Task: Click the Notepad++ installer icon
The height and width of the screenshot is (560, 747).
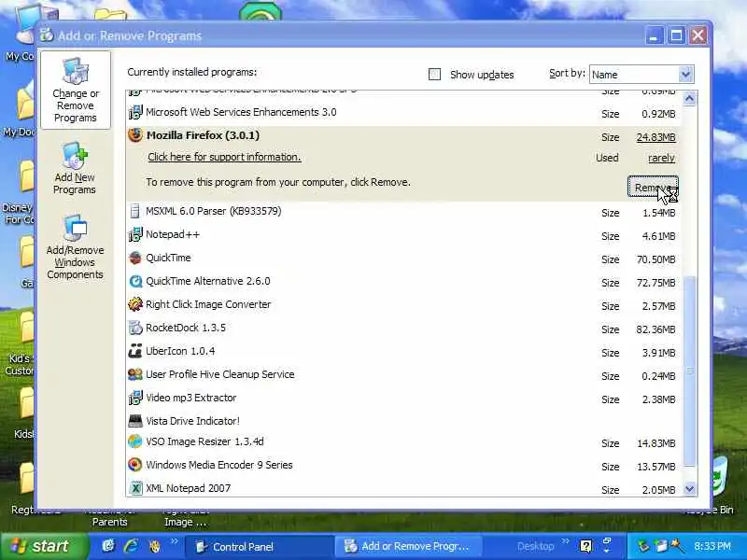Action: [135, 234]
